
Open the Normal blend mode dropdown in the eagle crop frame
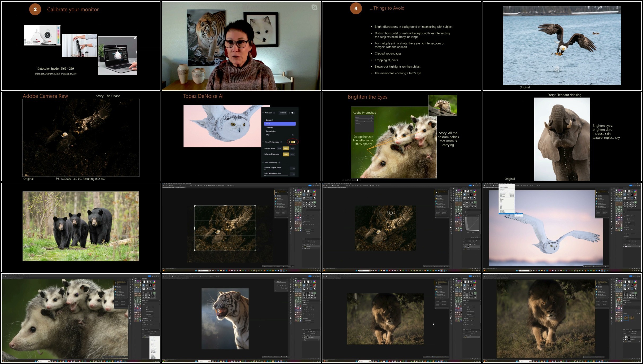click(306, 243)
